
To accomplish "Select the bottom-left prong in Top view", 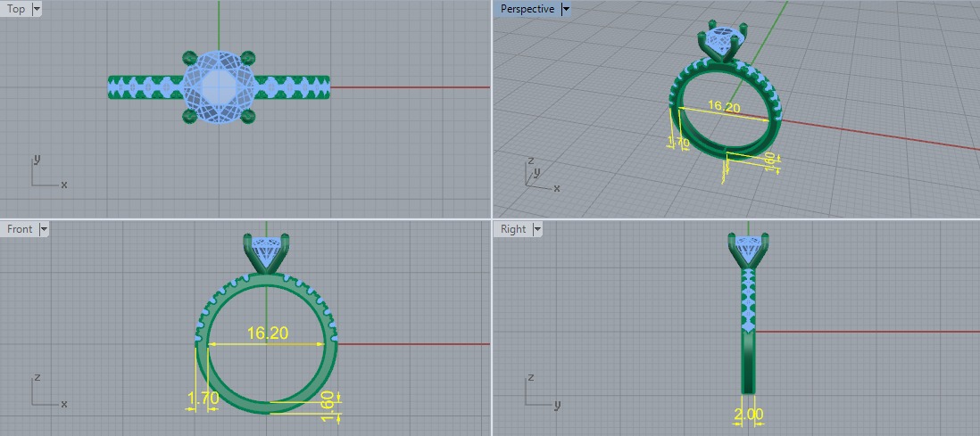I will point(189,116).
